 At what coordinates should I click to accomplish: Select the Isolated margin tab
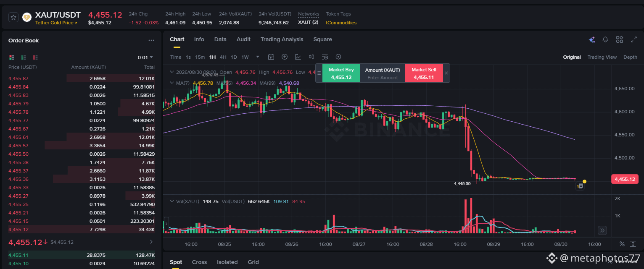tap(227, 262)
